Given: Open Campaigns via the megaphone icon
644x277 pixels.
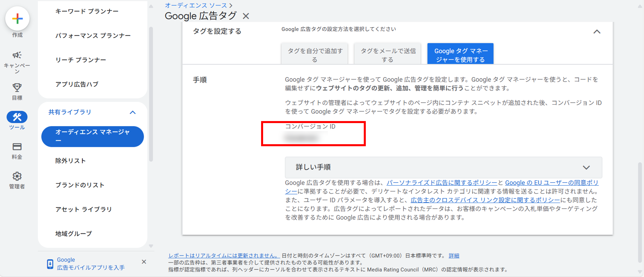Looking at the screenshot, I should tap(17, 55).
